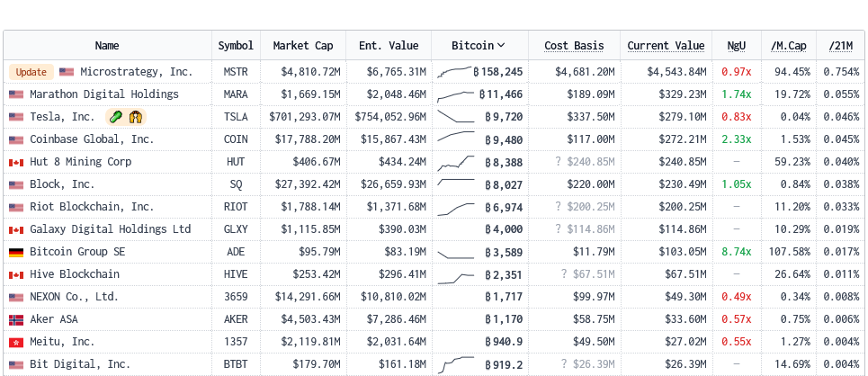Viewport: 868px width, 376px height.
Task: Click Tesla's declining bitcoin sparkline
Action: [454, 116]
